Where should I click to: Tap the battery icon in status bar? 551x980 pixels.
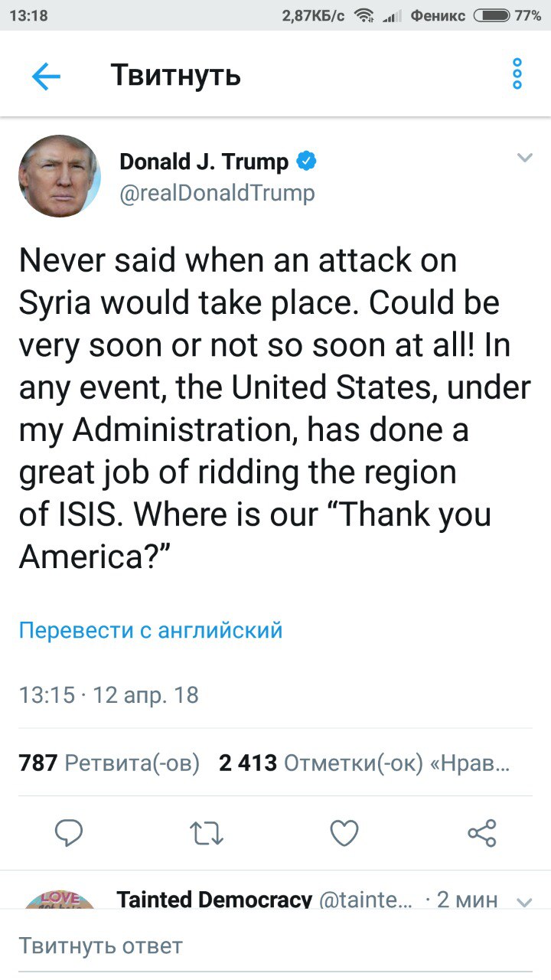(492, 15)
